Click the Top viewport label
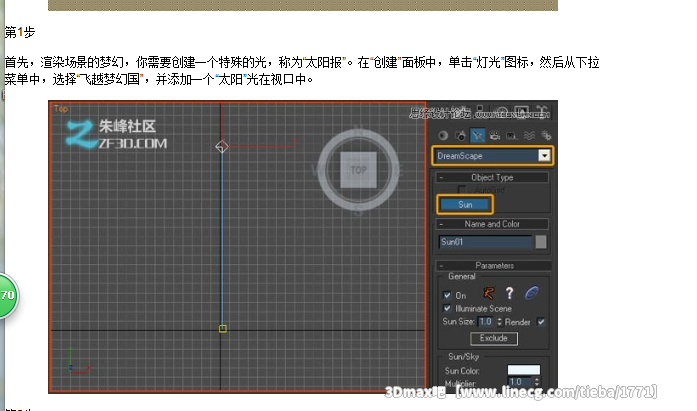 61,109
